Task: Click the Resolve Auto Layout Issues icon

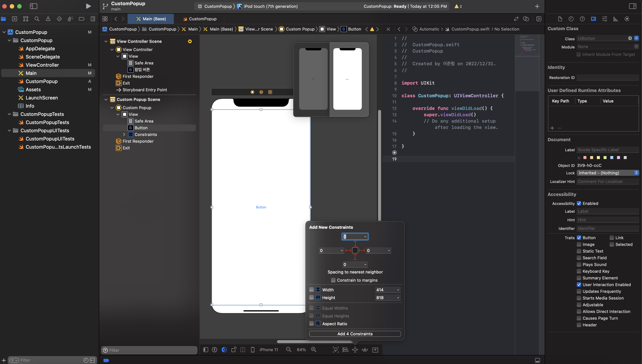Action: 365,350
